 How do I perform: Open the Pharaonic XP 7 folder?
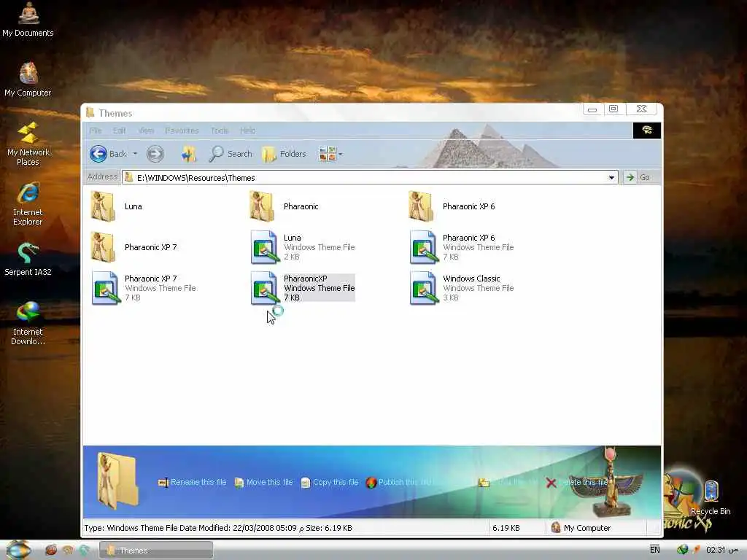[103, 248]
